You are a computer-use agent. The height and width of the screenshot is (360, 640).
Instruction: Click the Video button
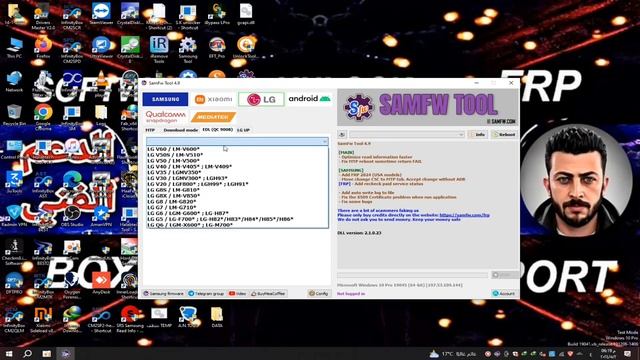(238, 293)
